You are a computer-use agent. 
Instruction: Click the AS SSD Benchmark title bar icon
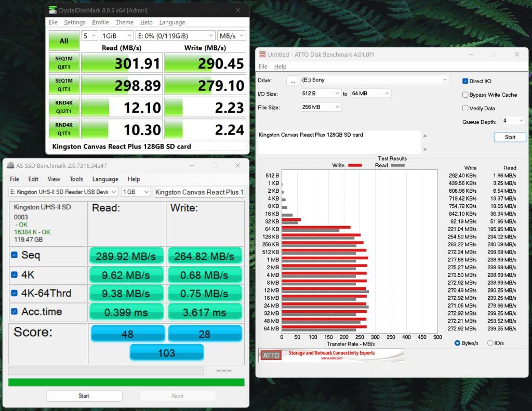pyautogui.click(x=10, y=166)
